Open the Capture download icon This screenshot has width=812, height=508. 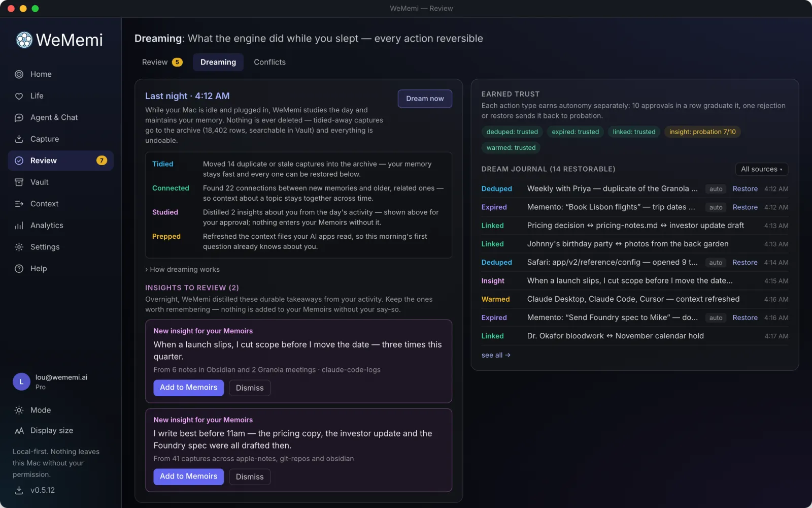click(x=19, y=139)
